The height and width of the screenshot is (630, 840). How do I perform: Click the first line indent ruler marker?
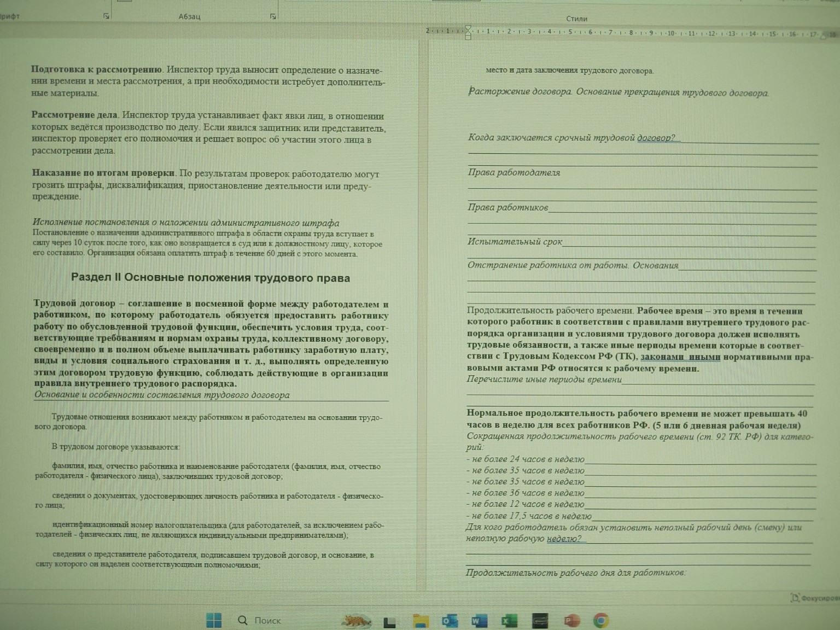[468, 28]
